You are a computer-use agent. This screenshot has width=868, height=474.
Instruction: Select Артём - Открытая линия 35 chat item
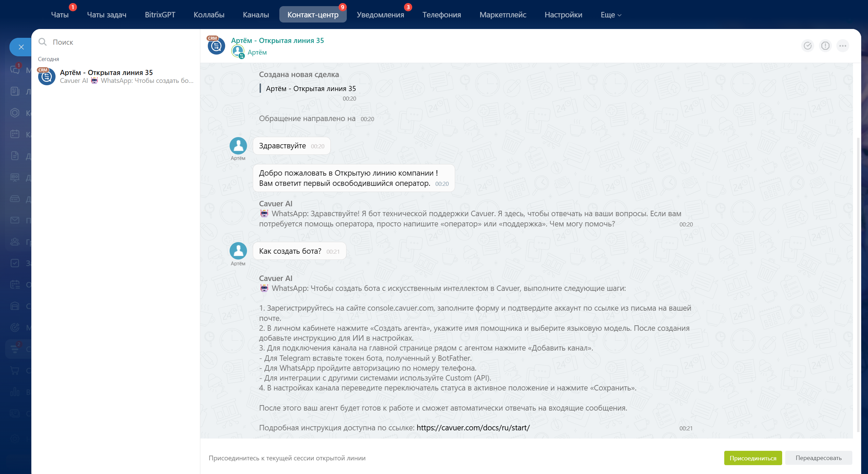point(116,76)
